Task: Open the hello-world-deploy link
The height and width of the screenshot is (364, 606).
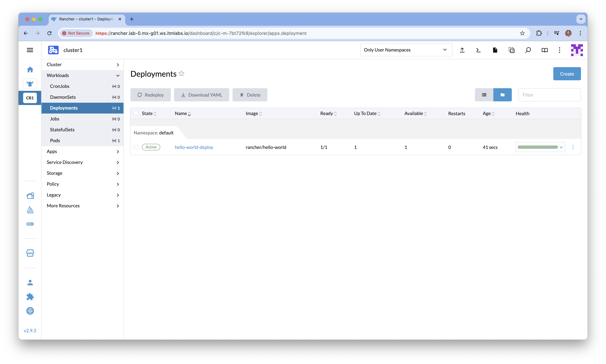Action: click(x=194, y=147)
